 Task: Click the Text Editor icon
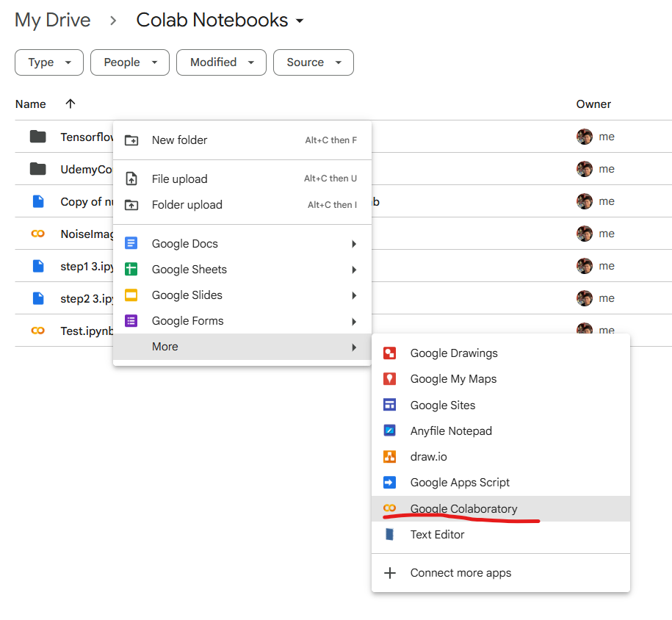point(390,535)
